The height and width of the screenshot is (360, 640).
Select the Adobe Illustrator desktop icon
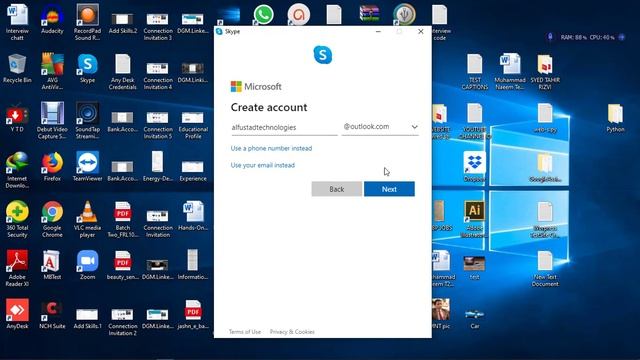(474, 219)
